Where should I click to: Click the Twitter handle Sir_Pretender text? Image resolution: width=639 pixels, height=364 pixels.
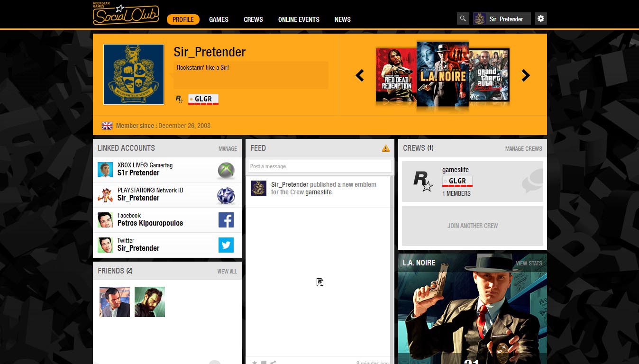138,248
